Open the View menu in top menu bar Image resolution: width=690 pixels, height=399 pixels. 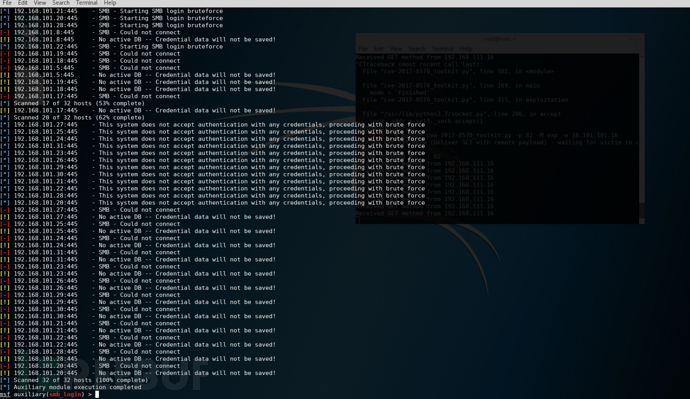pyautogui.click(x=40, y=3)
